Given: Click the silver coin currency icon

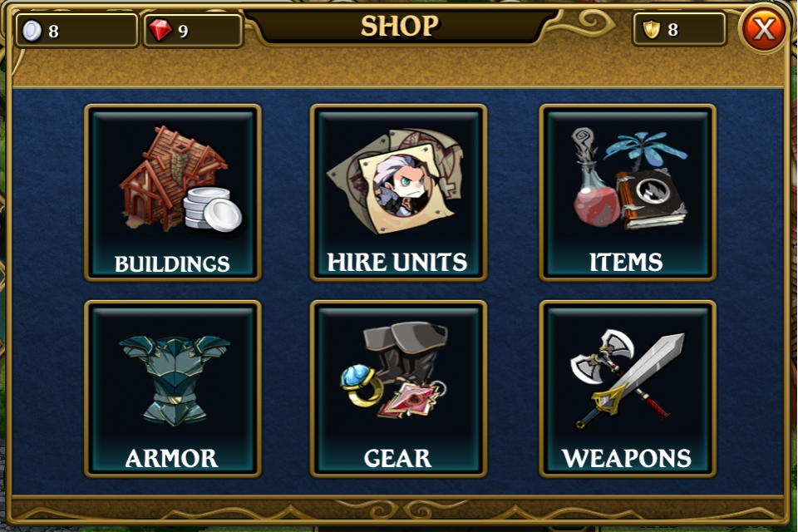Looking at the screenshot, I should tap(32, 31).
